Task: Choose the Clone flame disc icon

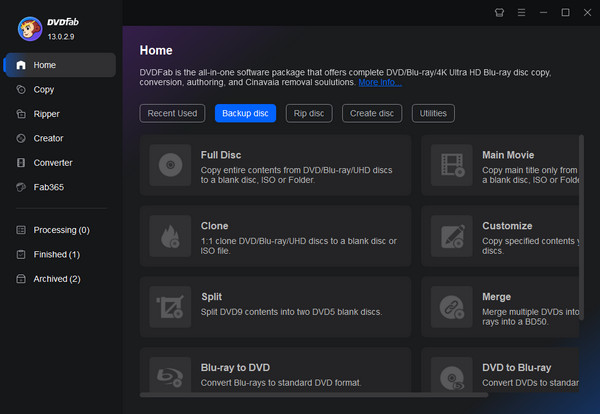Action: (170, 236)
